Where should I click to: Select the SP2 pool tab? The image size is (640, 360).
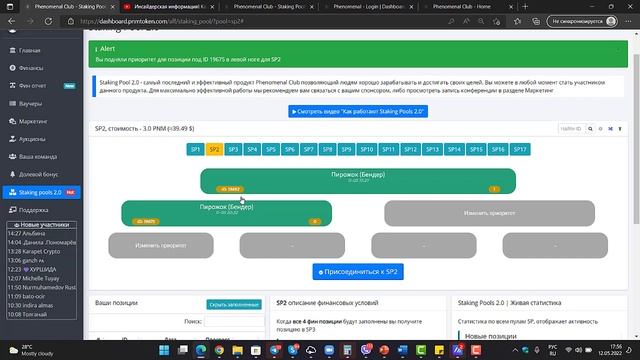(x=214, y=149)
